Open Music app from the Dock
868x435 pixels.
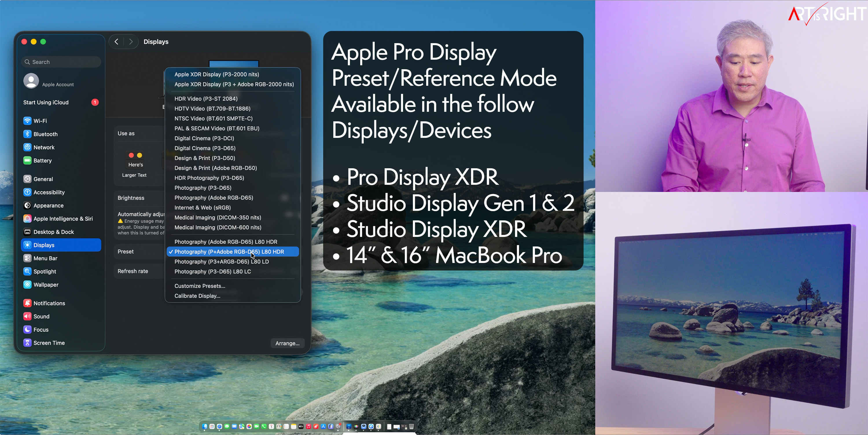pyautogui.click(x=309, y=427)
